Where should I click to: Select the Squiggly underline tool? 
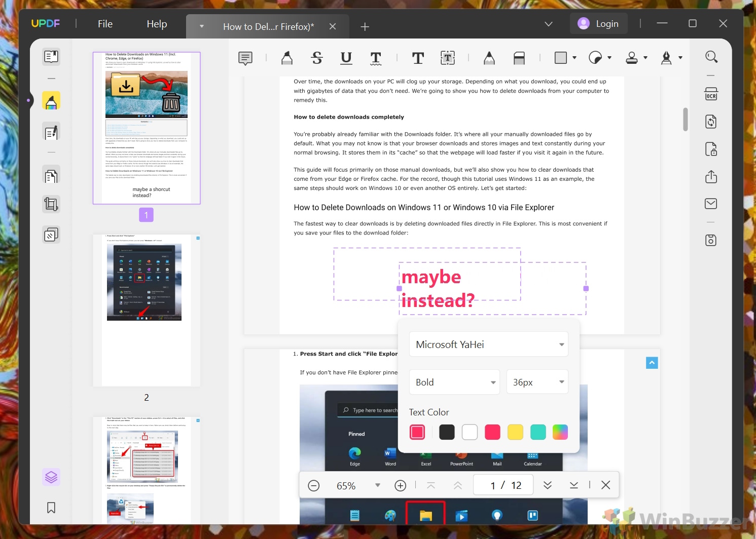click(x=376, y=58)
